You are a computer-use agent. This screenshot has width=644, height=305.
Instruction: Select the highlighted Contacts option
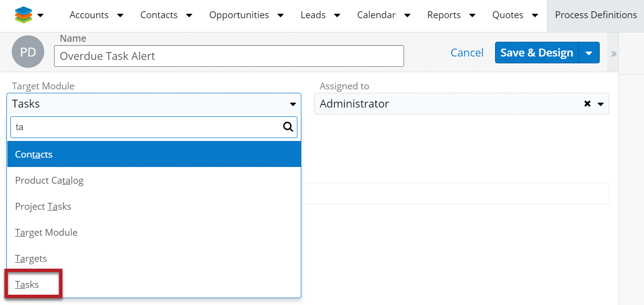pos(34,154)
